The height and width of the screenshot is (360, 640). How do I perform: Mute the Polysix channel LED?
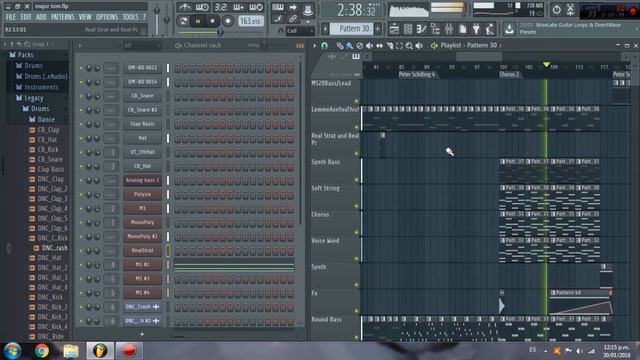point(81,195)
